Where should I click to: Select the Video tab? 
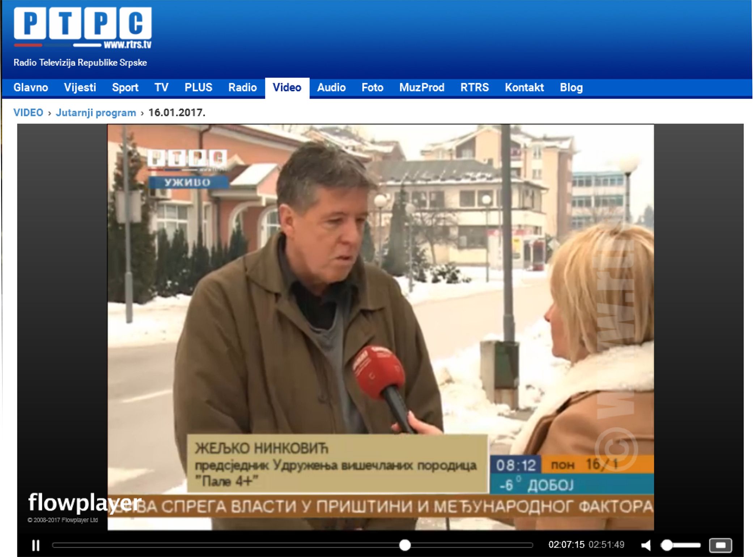pos(287,88)
